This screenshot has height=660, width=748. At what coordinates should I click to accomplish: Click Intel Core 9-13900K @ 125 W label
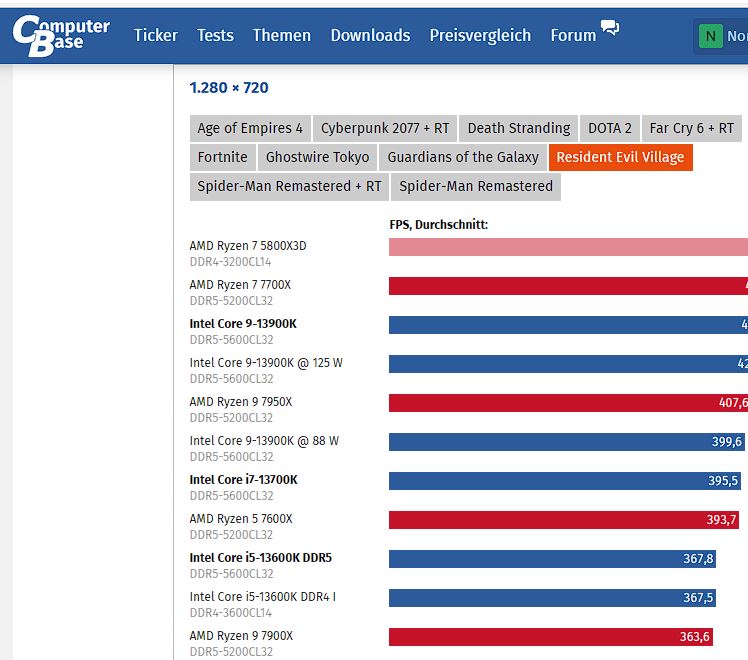266,363
